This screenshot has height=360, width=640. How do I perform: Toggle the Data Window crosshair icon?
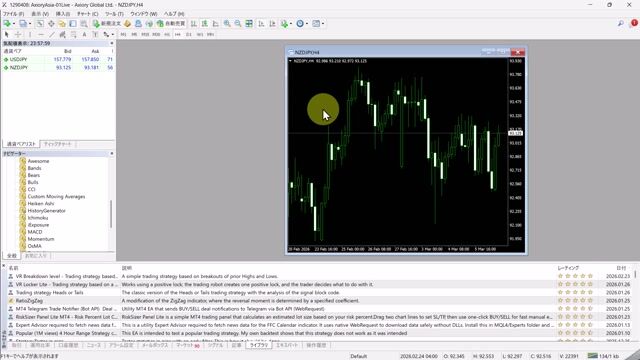51,24
